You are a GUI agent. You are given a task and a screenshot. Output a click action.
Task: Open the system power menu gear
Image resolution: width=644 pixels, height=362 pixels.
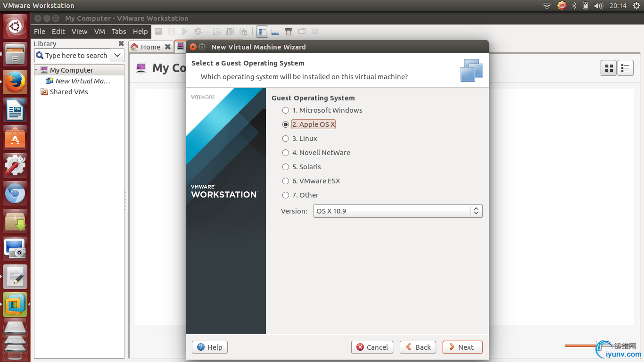[x=636, y=6]
